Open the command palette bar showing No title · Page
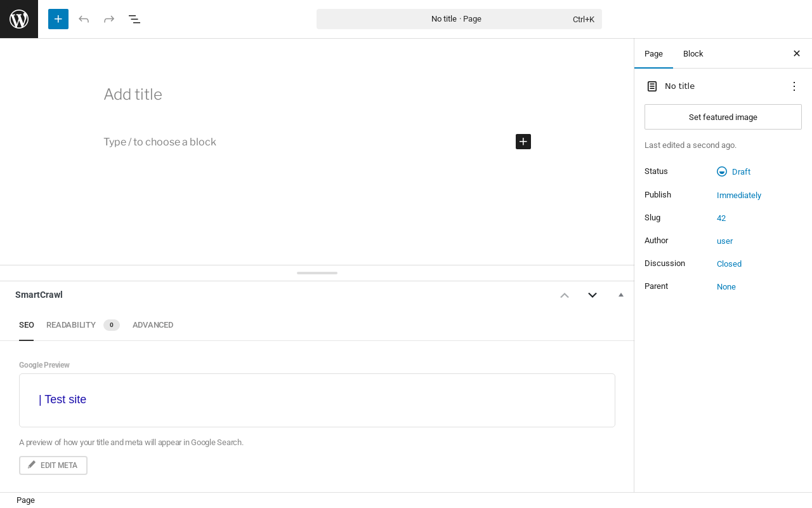Viewport: 812px width, 508px height. (x=459, y=19)
